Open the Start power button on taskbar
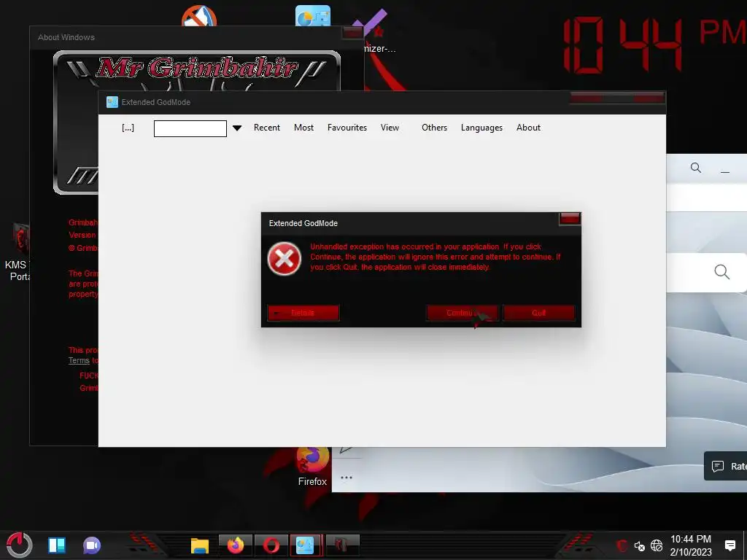This screenshot has height=560, width=747. coord(20,545)
